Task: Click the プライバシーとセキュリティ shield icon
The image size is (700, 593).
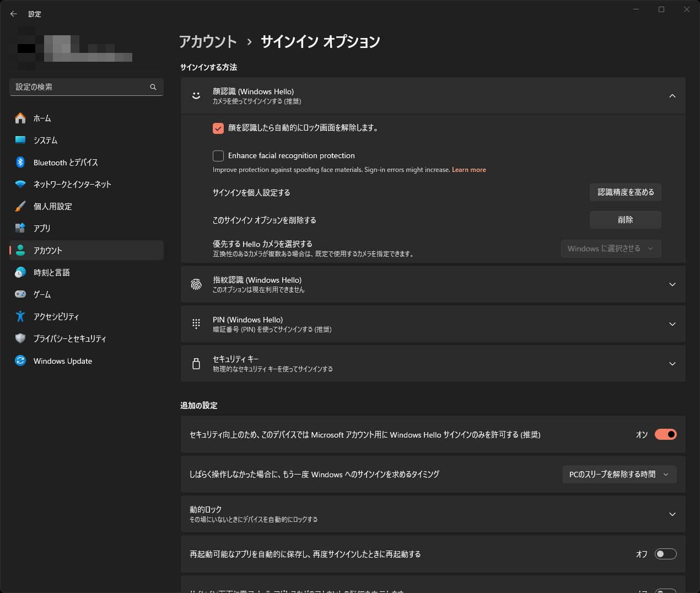Action: (20, 338)
